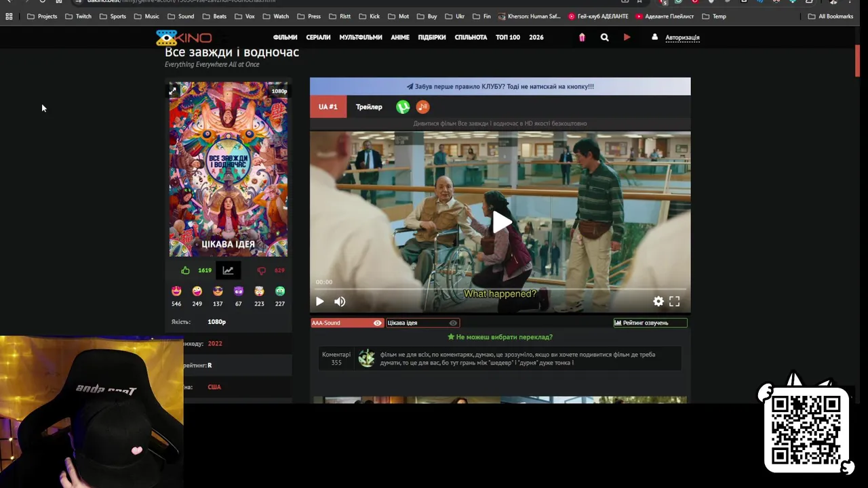Click the user profile icon beside Авторизація
Screen dimensions: 868x488
tap(654, 37)
